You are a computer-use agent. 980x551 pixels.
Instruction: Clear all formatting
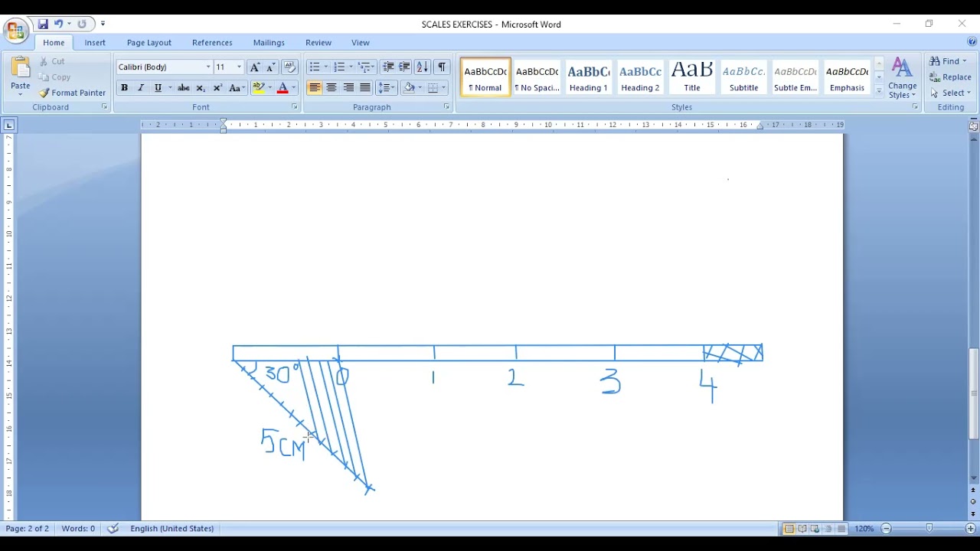[289, 67]
